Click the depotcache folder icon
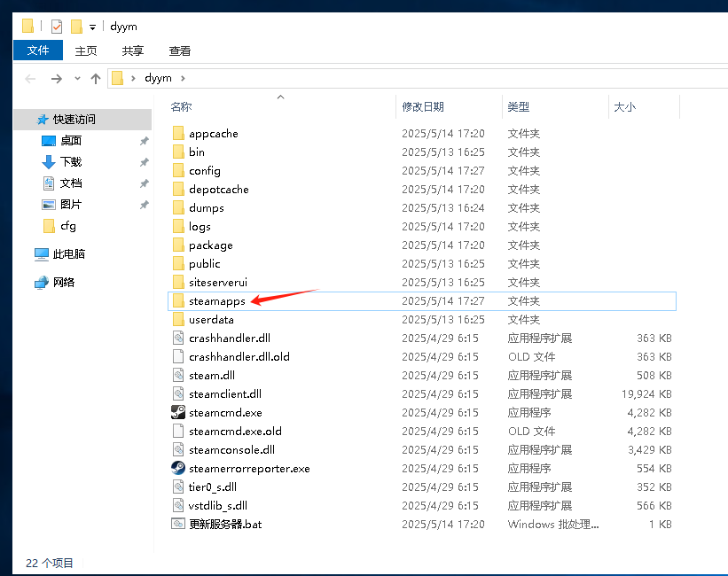 (178, 189)
